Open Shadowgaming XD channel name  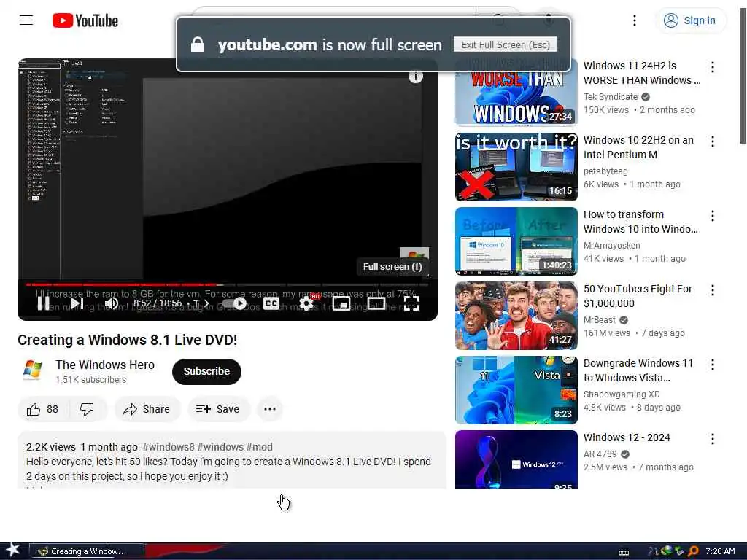[622, 394]
